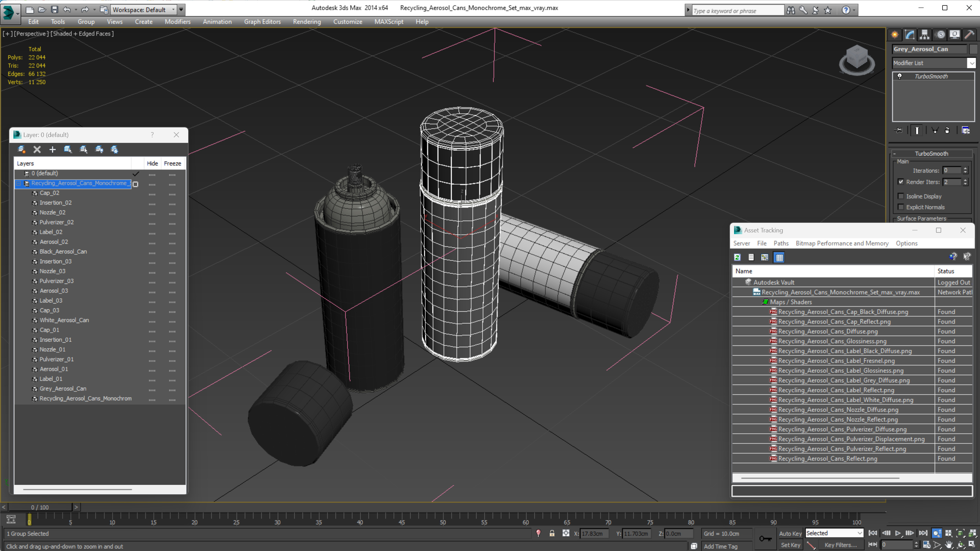Toggle TurboSmooth modifier lightbulb visibility

pos(900,76)
